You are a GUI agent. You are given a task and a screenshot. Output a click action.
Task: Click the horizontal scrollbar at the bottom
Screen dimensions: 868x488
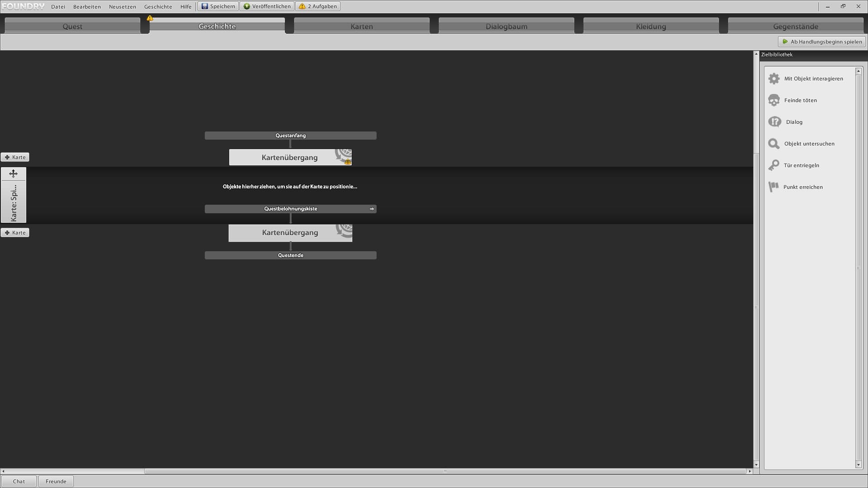[445, 471]
